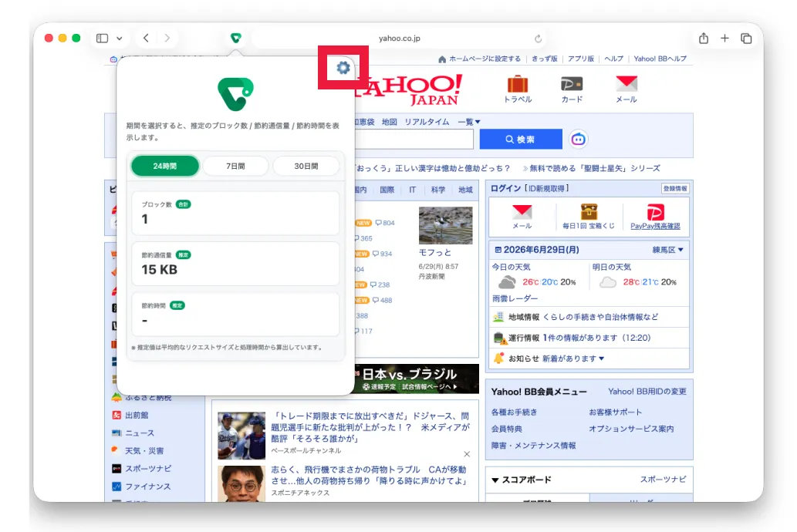Screen dimensions: 797x532
Task: Switch to the IT news tab
Action: pos(412,190)
